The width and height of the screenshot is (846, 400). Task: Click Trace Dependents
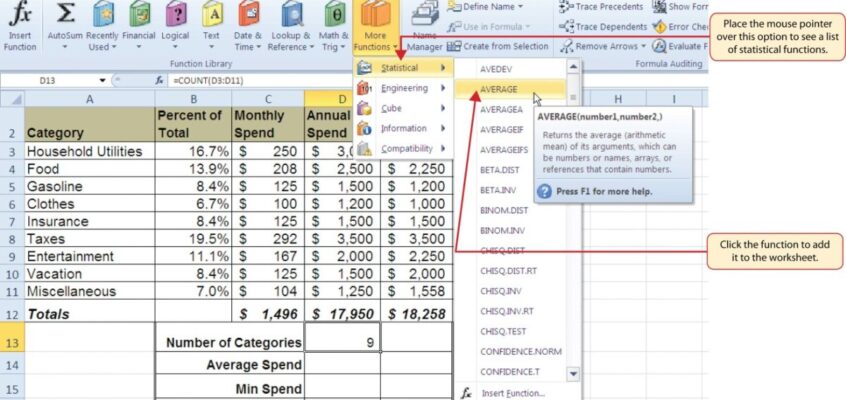tap(602, 26)
